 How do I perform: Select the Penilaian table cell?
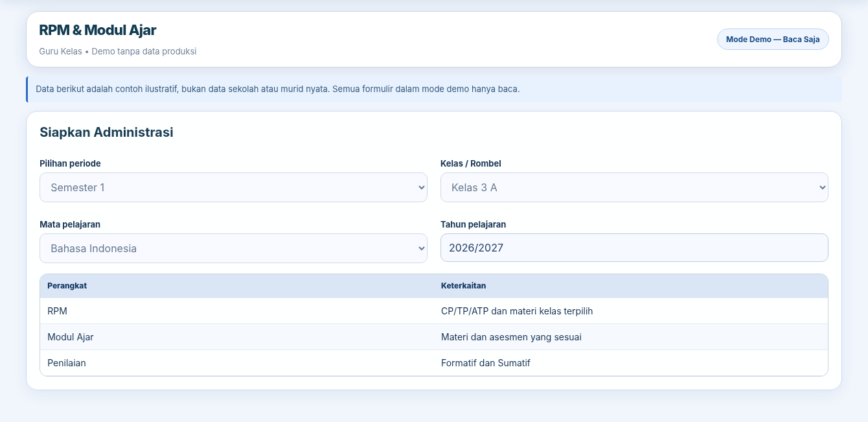236,363
